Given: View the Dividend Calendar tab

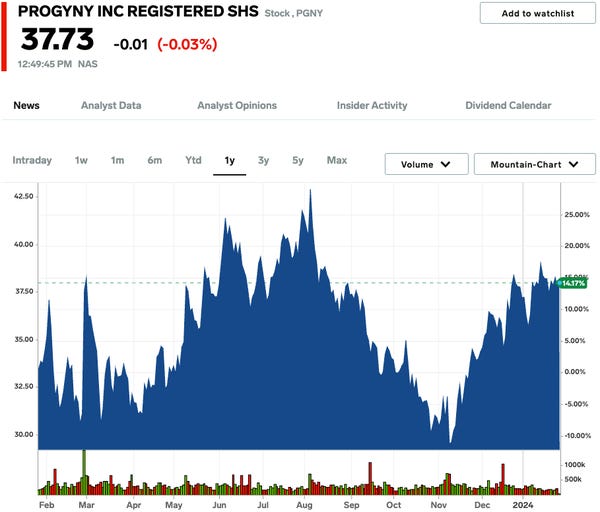Looking at the screenshot, I should (x=508, y=105).
